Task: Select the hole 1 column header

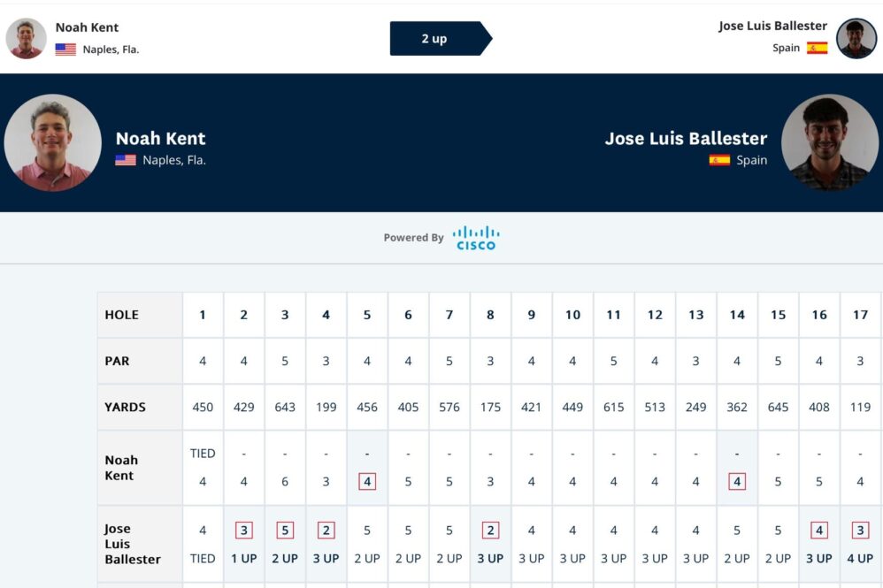Action: click(203, 315)
